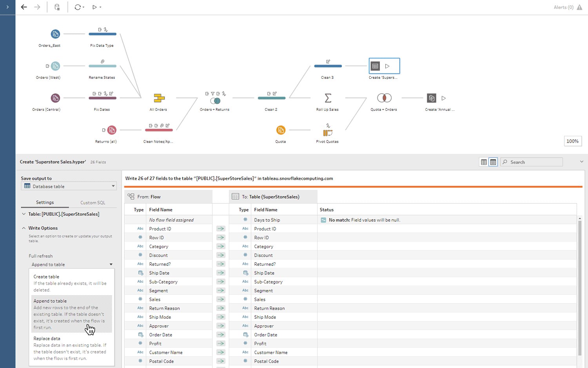588x368 pixels.
Task: Click the 100% zoom level box
Action: [573, 141]
